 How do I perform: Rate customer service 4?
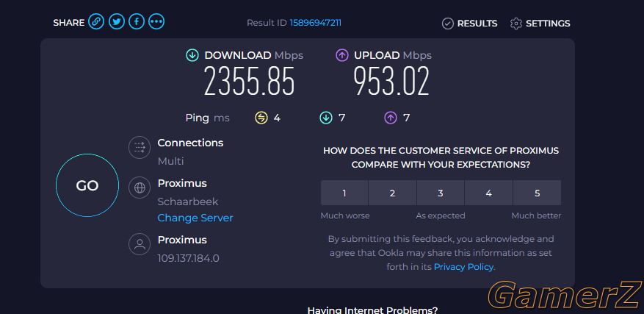[489, 193]
